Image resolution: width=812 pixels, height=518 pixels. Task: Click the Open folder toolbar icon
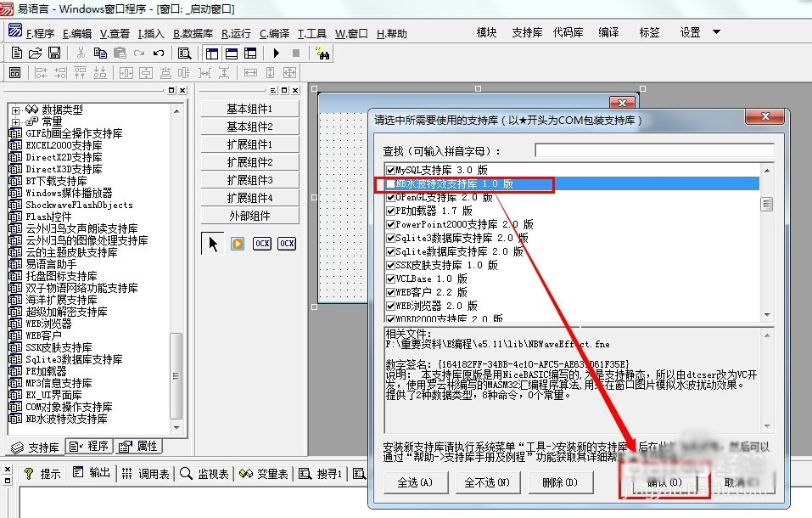(35, 53)
